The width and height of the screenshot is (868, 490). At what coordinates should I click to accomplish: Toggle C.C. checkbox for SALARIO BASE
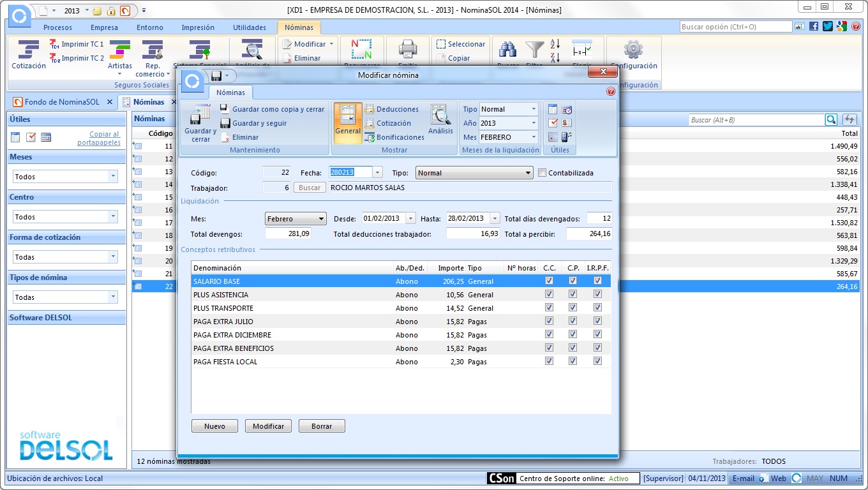tap(549, 281)
